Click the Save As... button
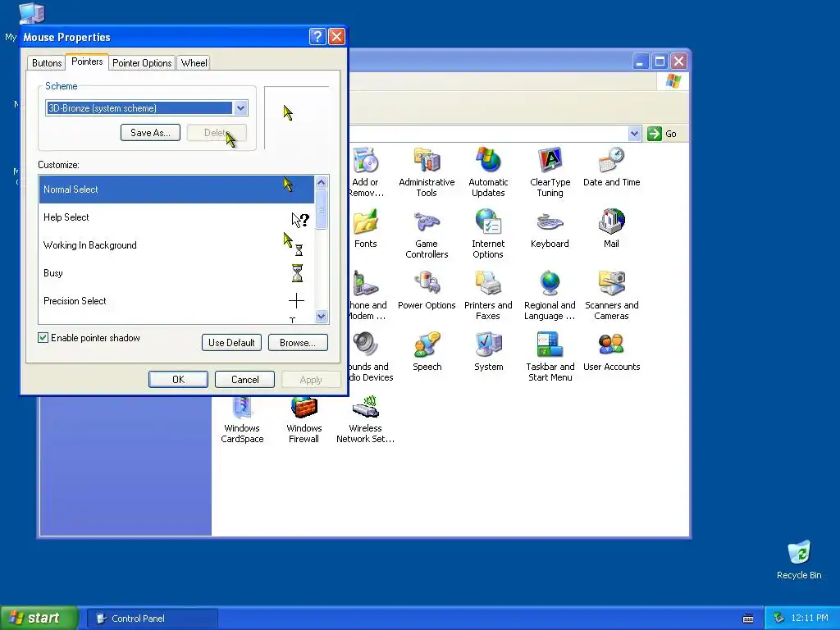840x630 pixels. point(151,133)
